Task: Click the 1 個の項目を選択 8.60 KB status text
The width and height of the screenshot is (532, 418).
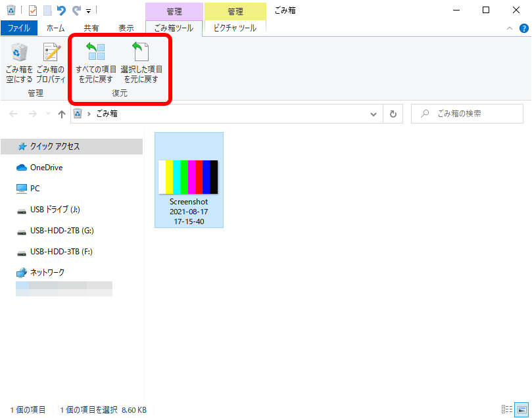Action: point(103,410)
